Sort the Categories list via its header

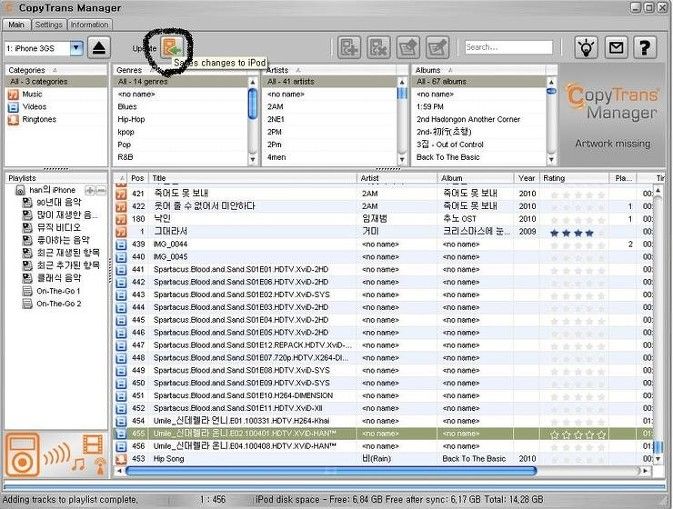point(56,70)
